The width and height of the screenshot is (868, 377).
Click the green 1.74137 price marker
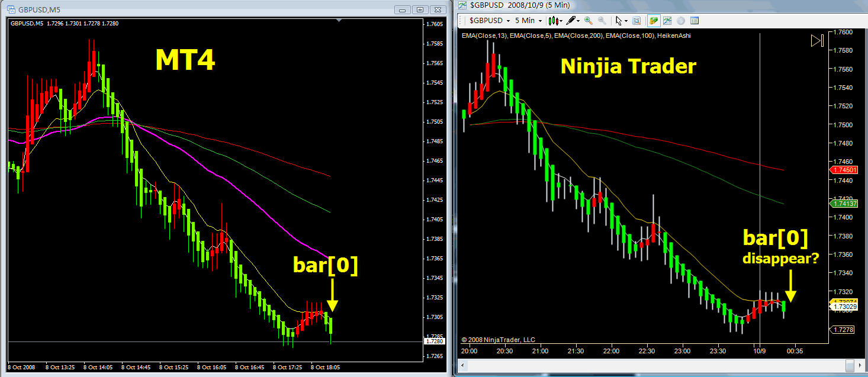(x=843, y=204)
